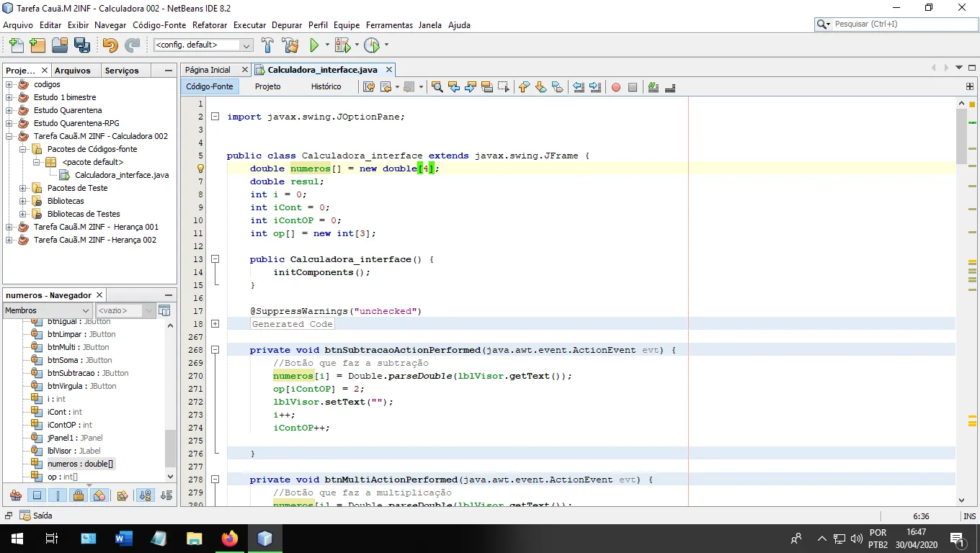Toggle Show Inherited Members in Navigator
This screenshot has width=980, height=553.
[15, 495]
